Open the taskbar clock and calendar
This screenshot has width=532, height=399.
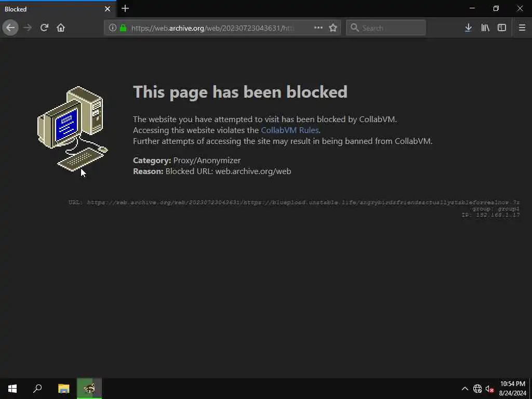click(512, 389)
